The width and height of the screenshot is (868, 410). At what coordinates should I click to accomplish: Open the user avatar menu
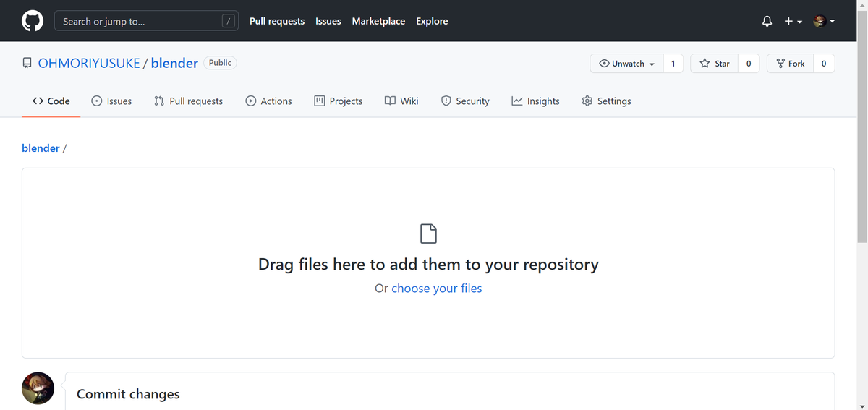click(x=824, y=22)
